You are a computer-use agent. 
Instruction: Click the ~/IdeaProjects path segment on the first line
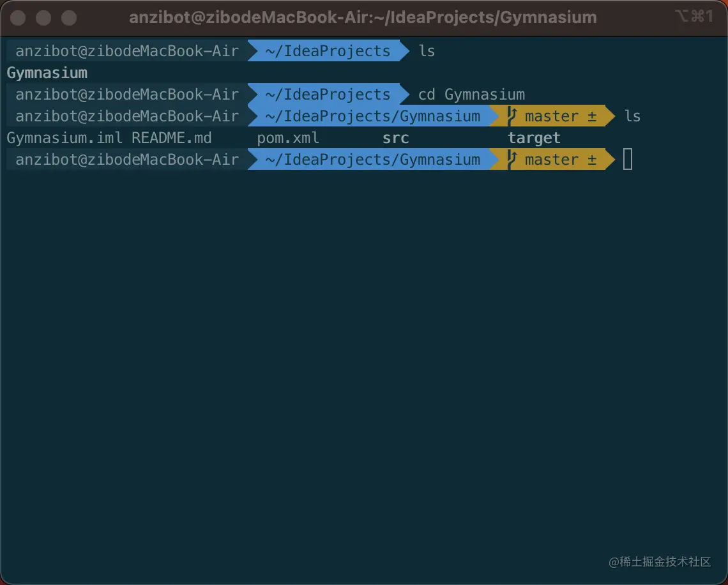(328, 51)
